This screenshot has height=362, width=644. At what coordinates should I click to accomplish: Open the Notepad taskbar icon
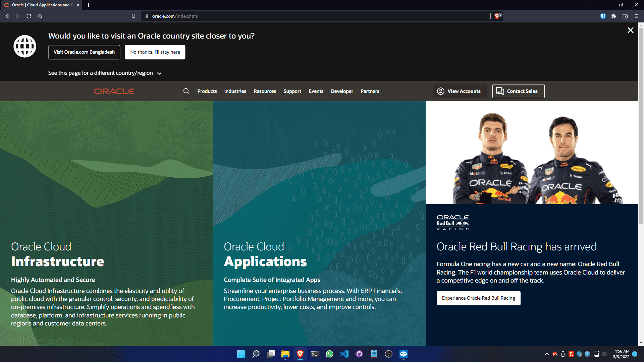[x=374, y=354]
